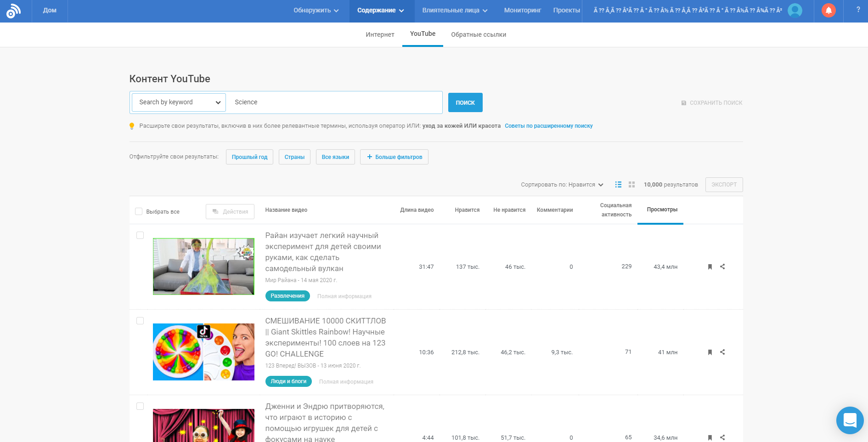Open the Дженни и Эндрю притворяются title
This screenshot has height=442, width=868.
coord(325,423)
